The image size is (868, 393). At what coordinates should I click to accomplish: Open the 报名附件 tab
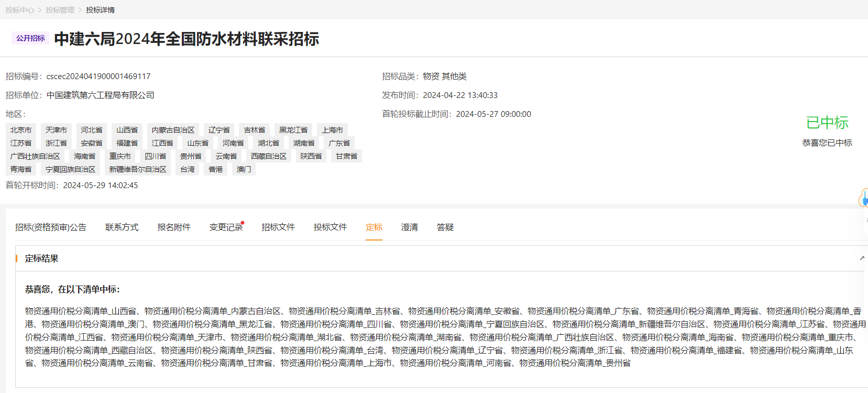click(174, 227)
